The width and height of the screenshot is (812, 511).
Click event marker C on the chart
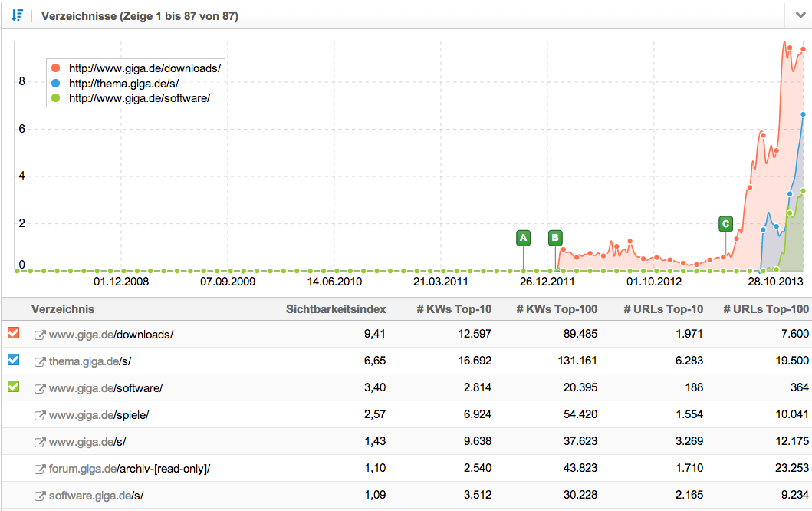725,223
